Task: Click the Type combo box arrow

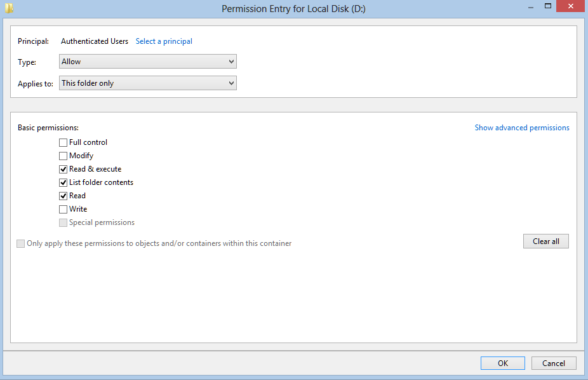Action: click(231, 62)
